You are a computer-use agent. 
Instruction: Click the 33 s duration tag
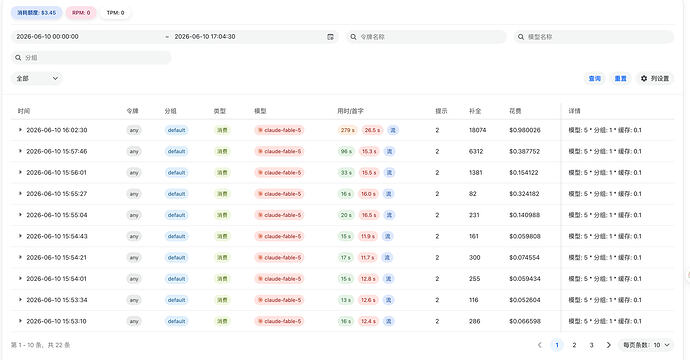click(x=346, y=173)
